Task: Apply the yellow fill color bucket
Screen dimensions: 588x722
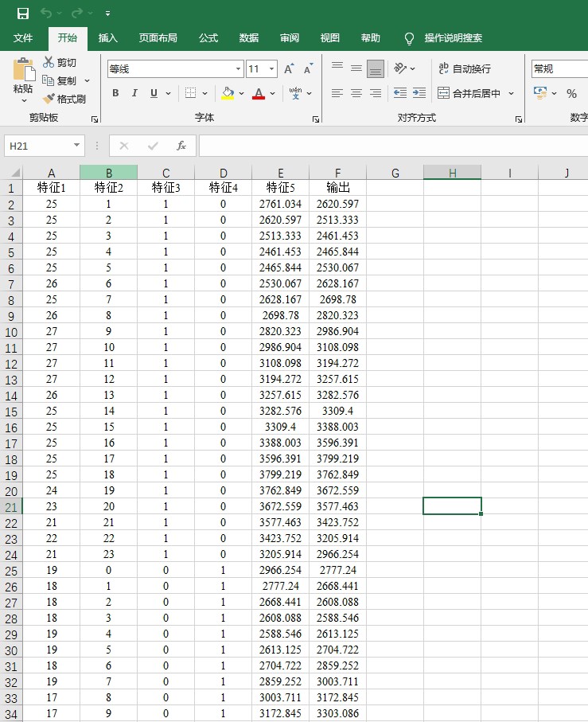Action: tap(228, 93)
